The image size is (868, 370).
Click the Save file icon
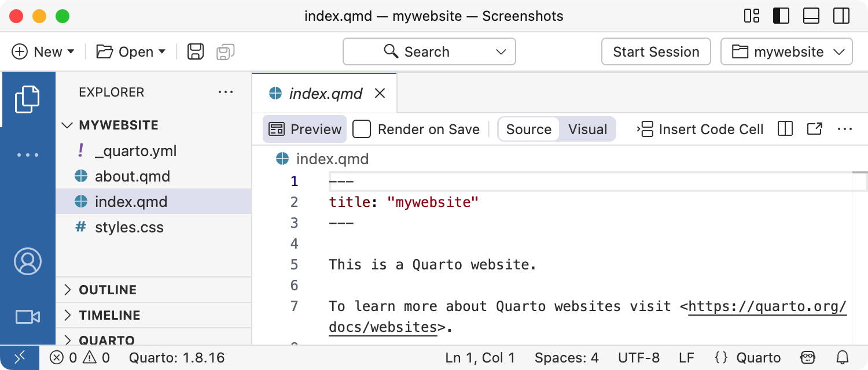tap(196, 52)
